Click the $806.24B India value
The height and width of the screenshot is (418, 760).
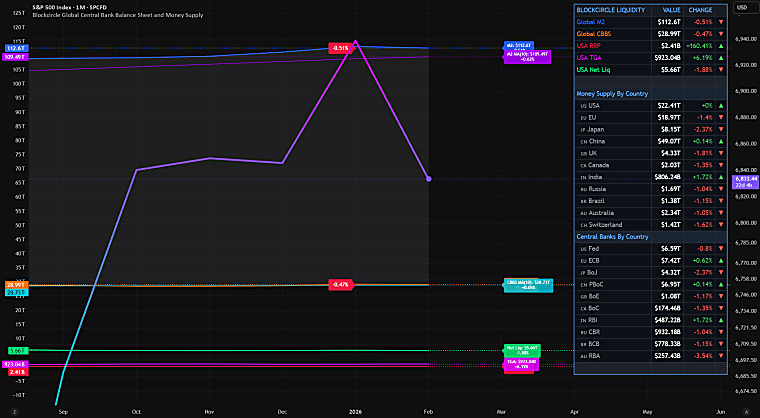pyautogui.click(x=667, y=177)
